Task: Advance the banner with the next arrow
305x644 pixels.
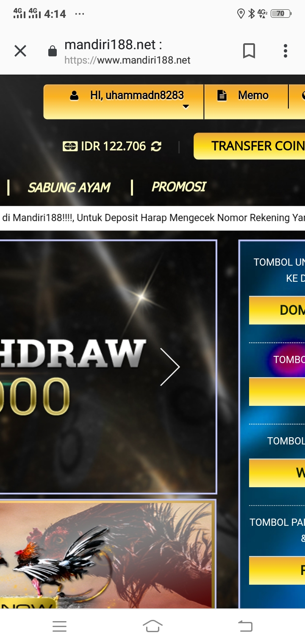Action: tap(170, 367)
